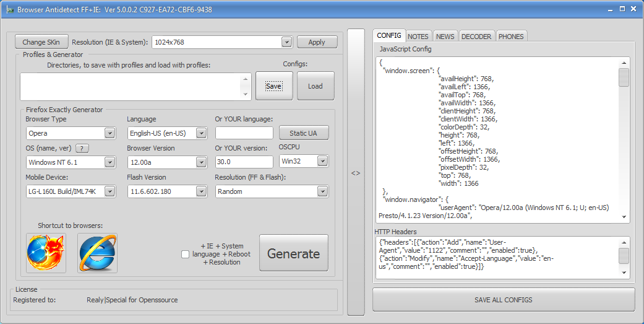644x324 pixels.
Task: Expand the Flash Version dropdown
Action: pyautogui.click(x=201, y=191)
